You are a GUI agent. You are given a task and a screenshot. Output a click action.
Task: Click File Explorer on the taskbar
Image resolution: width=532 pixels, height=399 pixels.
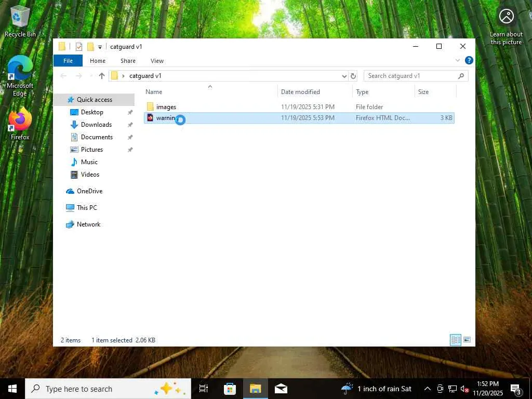[x=256, y=389]
